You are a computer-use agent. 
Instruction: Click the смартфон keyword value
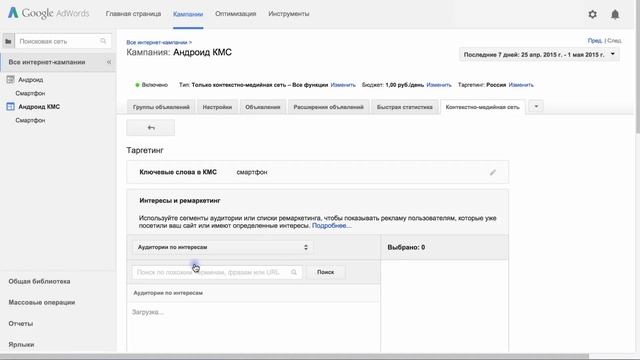(252, 172)
